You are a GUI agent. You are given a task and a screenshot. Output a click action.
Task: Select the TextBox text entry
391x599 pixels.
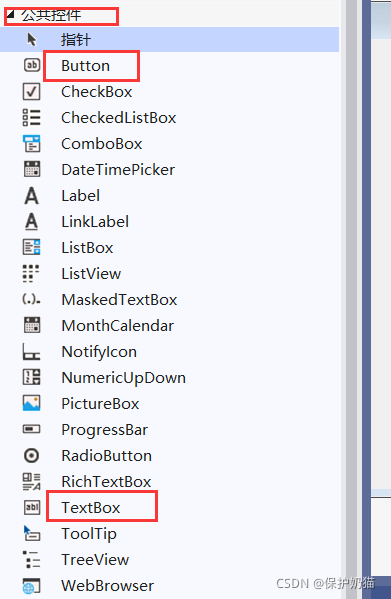[91, 508]
